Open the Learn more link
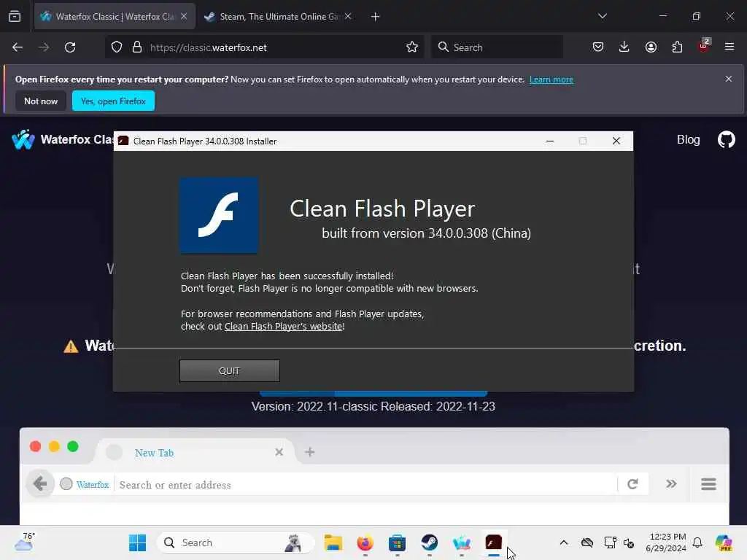The width and height of the screenshot is (747, 560). coord(551,79)
